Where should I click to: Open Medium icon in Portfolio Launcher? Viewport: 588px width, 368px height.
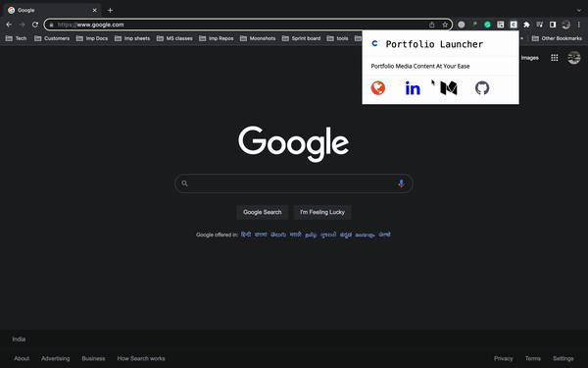tap(449, 88)
